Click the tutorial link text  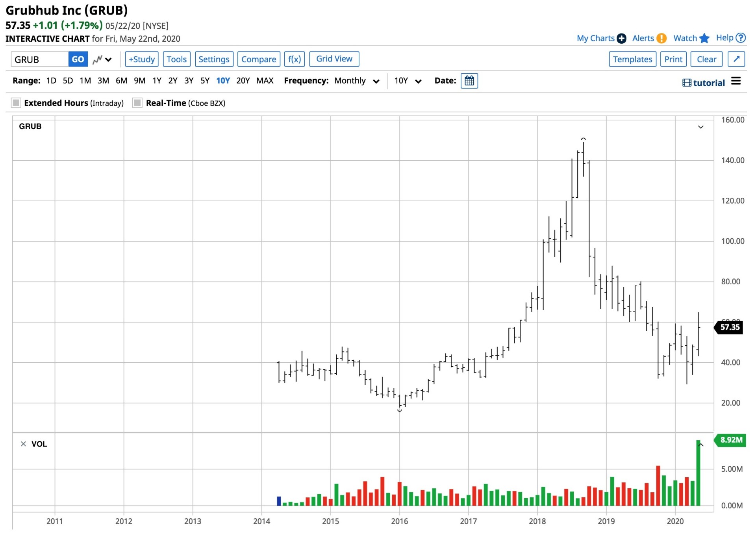tap(709, 83)
